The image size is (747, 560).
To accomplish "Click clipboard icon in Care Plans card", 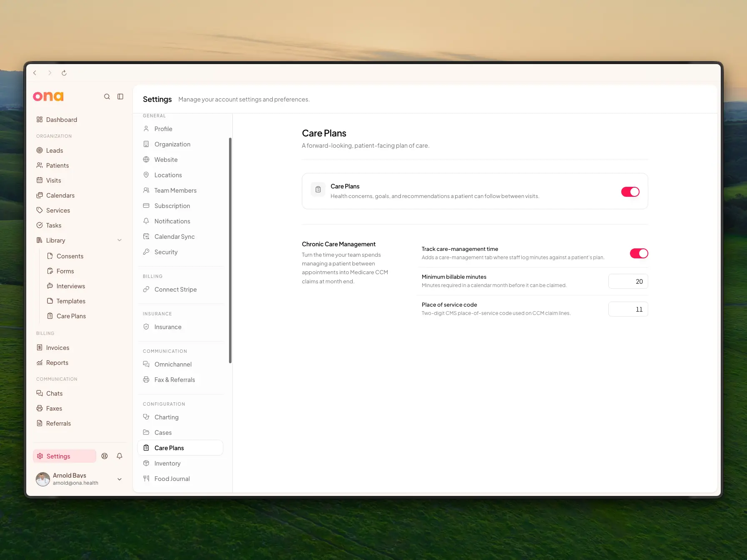I will click(318, 189).
